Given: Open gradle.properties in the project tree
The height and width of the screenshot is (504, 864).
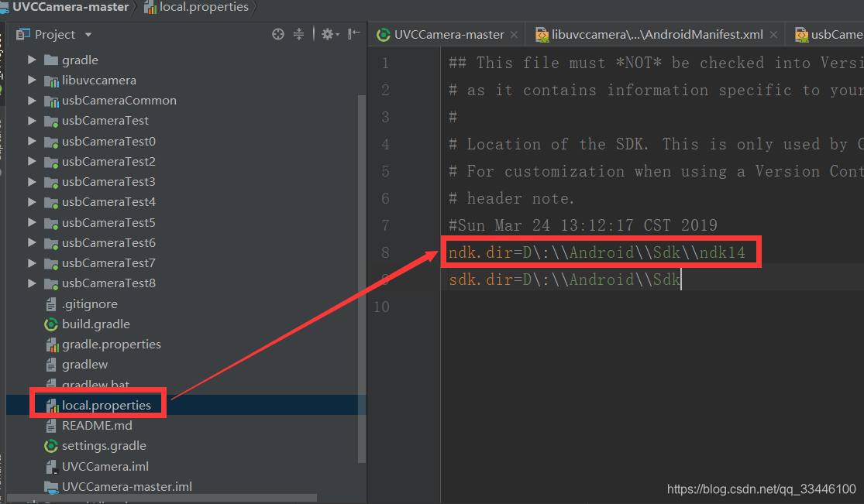Looking at the screenshot, I should [112, 345].
